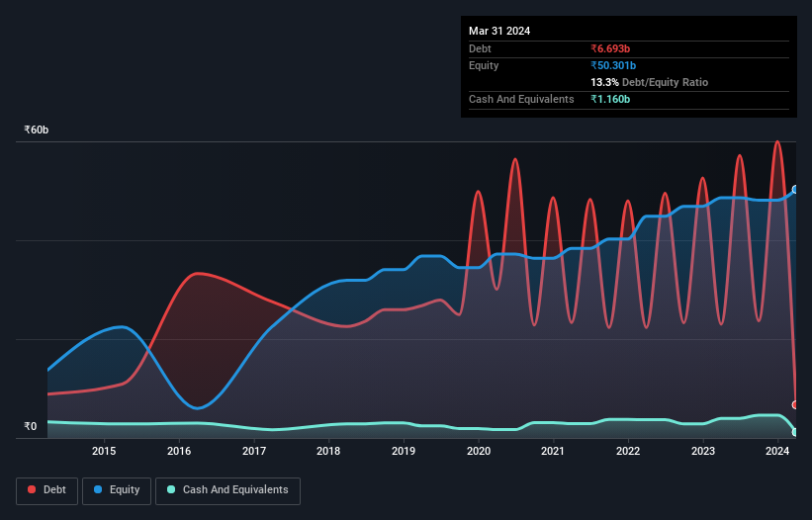Click the Mar 31 2024 tooltip date
Screen dimensions: 812x520
(x=499, y=31)
